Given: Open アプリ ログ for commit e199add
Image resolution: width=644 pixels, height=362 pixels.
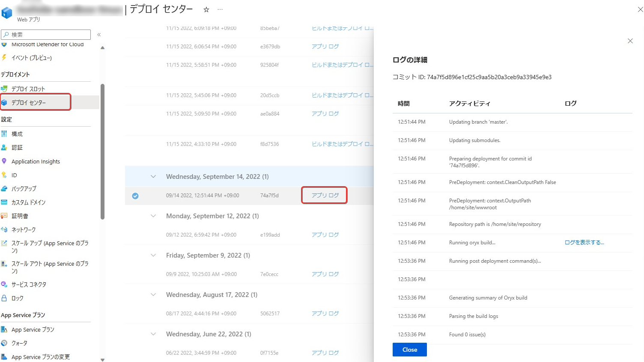Looking at the screenshot, I should coord(325,235).
